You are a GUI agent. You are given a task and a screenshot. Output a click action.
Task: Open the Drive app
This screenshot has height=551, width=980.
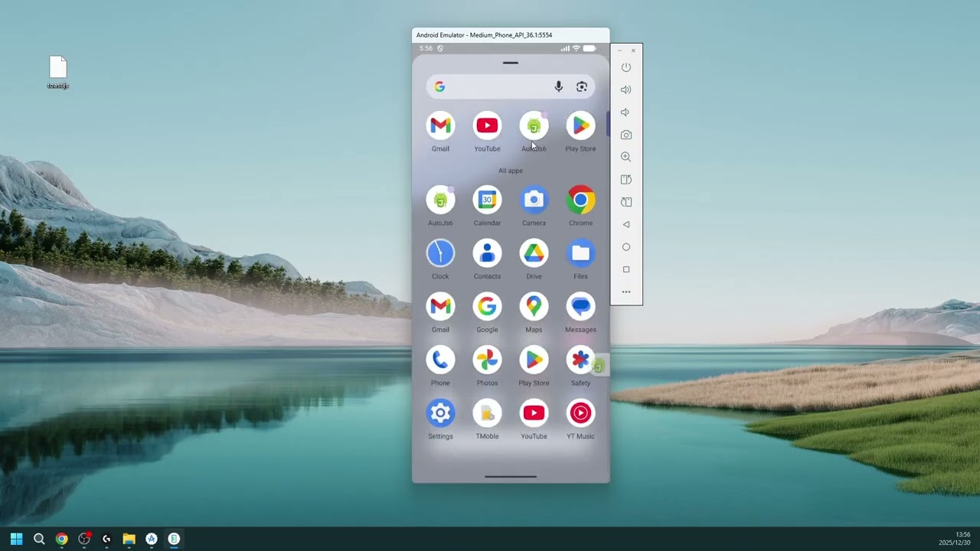click(534, 253)
